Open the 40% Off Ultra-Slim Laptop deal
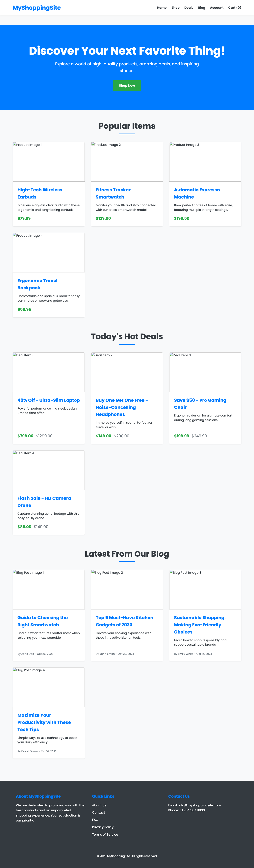Screen dimensions: 254x868 click(49, 400)
